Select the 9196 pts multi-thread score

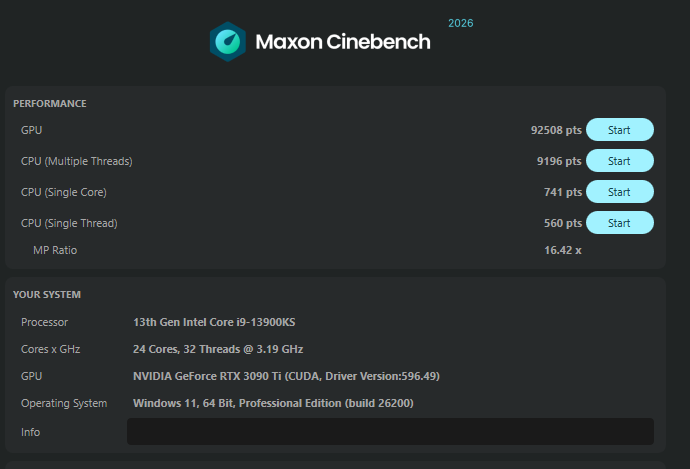[559, 161]
